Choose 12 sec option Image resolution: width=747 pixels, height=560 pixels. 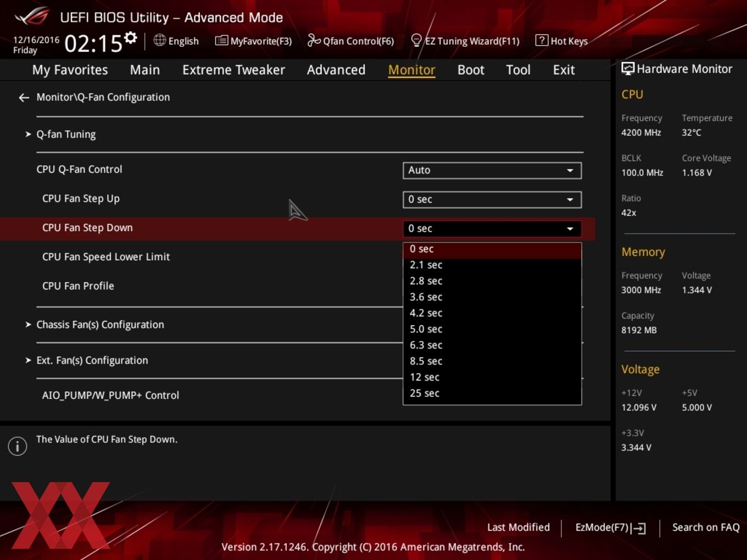[x=492, y=377]
